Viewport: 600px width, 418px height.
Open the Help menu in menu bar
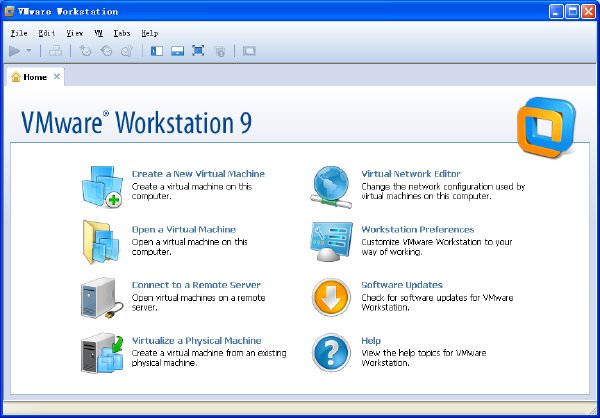click(150, 33)
